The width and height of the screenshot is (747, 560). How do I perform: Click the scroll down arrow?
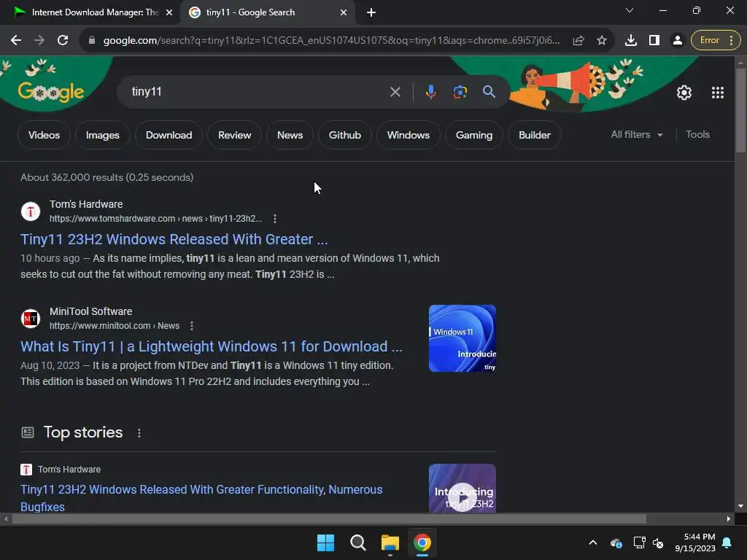(x=740, y=506)
